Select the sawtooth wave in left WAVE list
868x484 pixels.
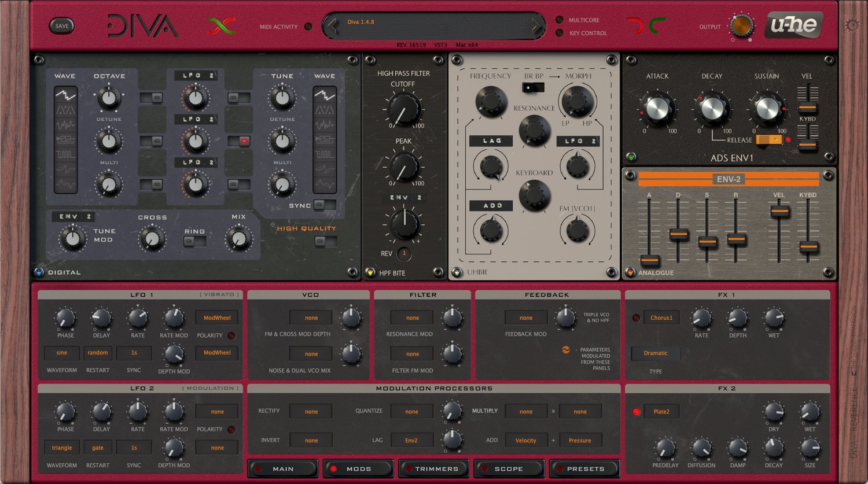65,94
